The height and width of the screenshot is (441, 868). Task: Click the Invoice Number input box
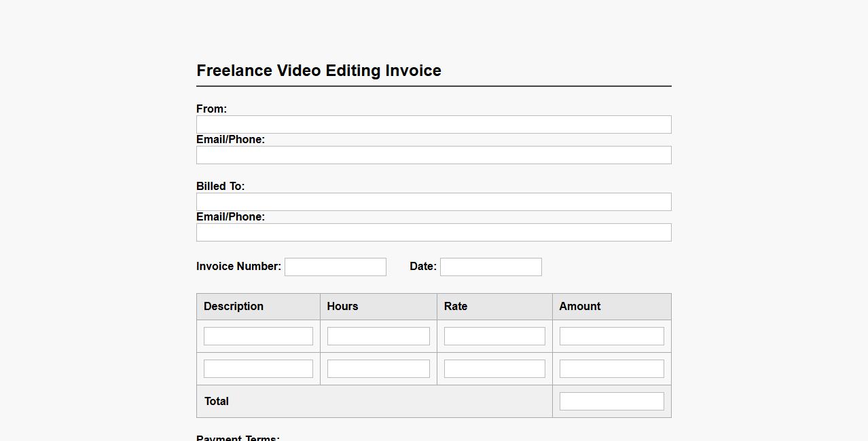tap(335, 267)
